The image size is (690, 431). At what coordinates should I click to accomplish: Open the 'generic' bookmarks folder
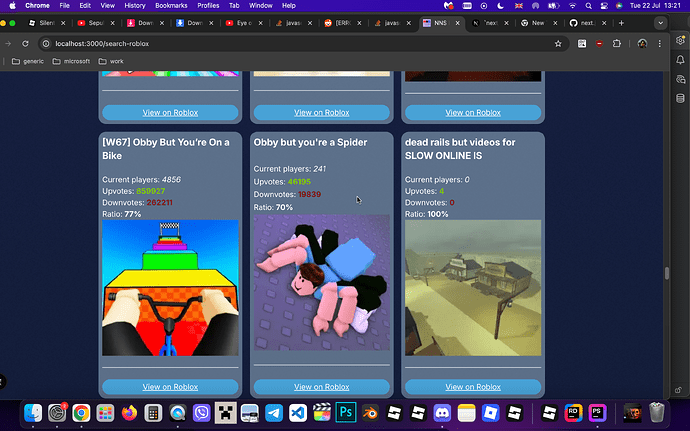[28, 61]
